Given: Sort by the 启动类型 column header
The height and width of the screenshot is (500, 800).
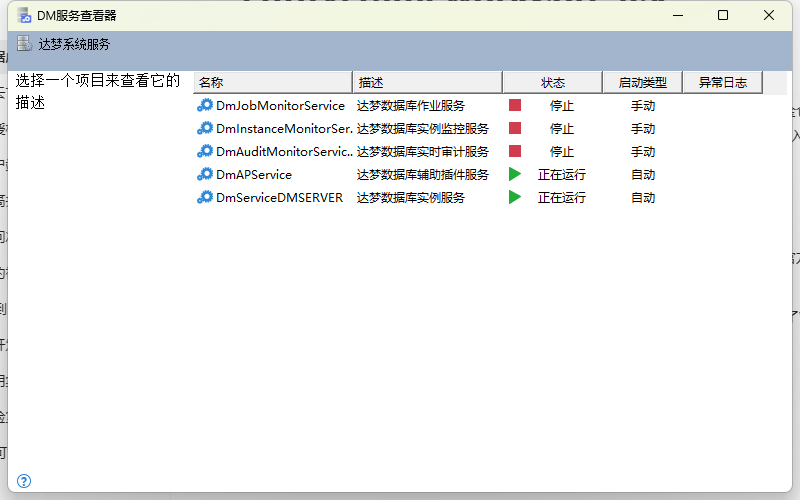Looking at the screenshot, I should [642, 83].
